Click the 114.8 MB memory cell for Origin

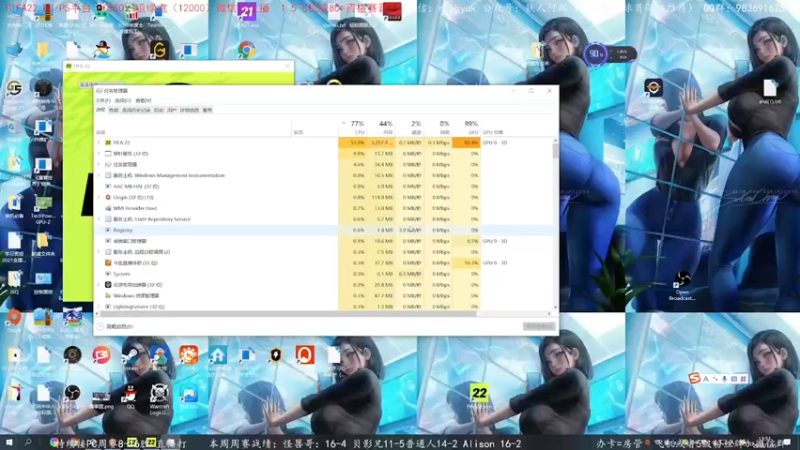381,197
